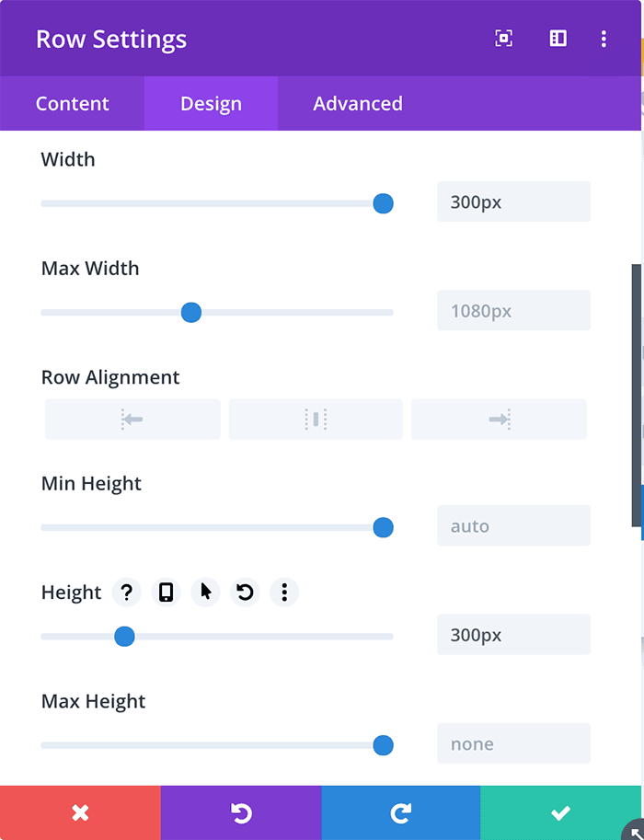Discard changes with the red X button
The height and width of the screenshot is (840, 644).
coord(80,812)
